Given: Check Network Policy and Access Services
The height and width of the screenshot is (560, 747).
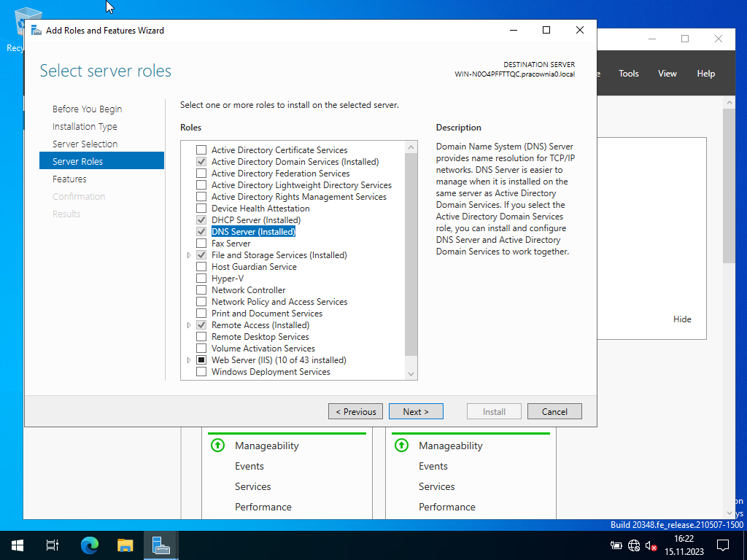Looking at the screenshot, I should point(201,302).
